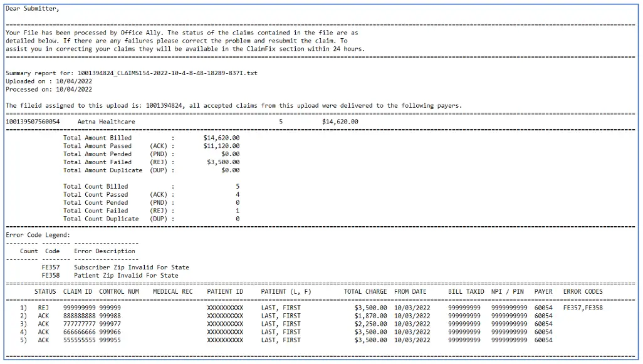Select the PATIENT ID column header
This screenshot has height=364, width=643.
(225, 291)
